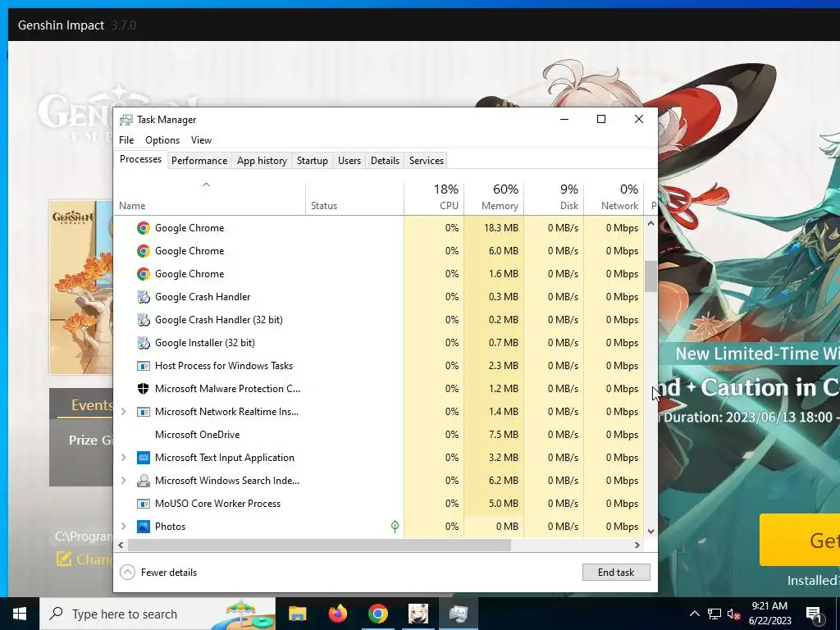Click the Google Crash Handler 0.3 MB icon
840x630 pixels.
coord(143,297)
